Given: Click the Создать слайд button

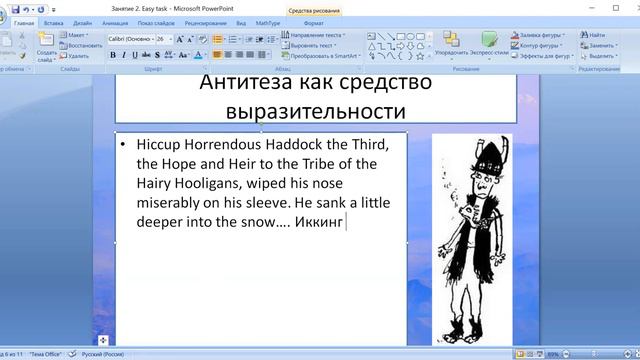Looking at the screenshot, I should (x=46, y=47).
